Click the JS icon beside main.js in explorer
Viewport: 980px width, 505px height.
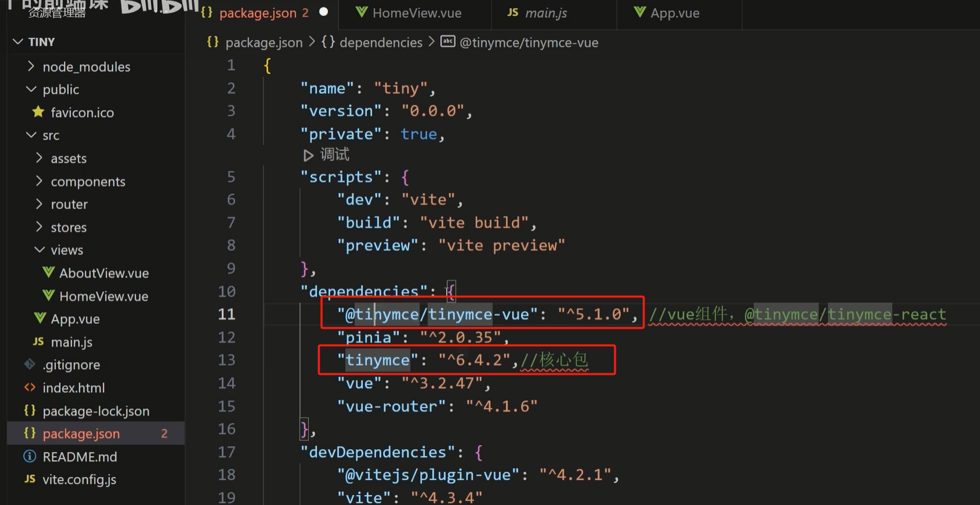pyautogui.click(x=39, y=342)
